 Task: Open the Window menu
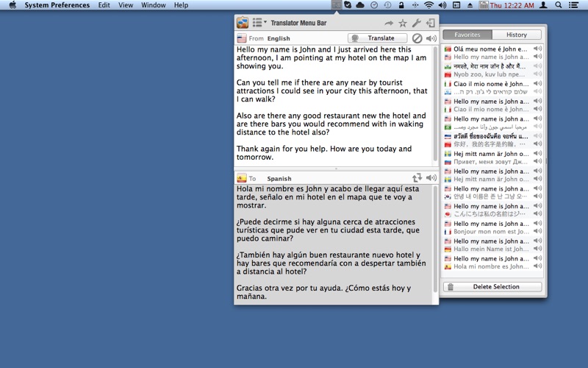(x=154, y=5)
